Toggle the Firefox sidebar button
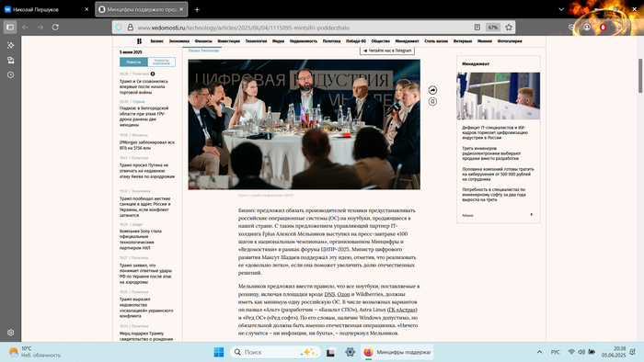Image resolution: width=644 pixels, height=362 pixels. click(10, 27)
